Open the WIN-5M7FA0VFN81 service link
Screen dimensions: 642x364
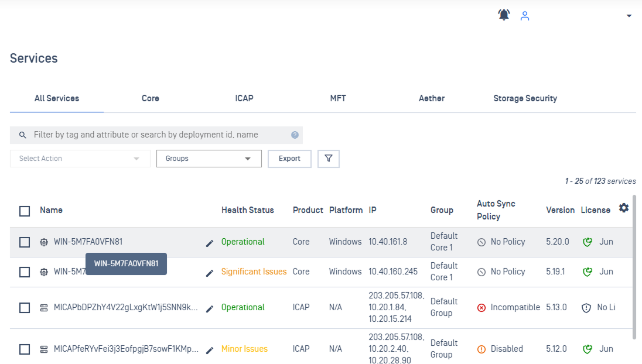88,242
